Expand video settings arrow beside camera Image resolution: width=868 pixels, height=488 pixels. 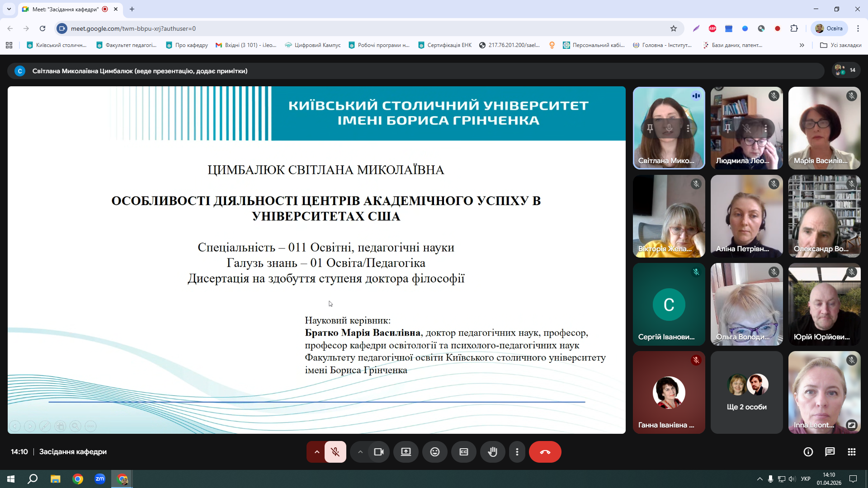360,452
